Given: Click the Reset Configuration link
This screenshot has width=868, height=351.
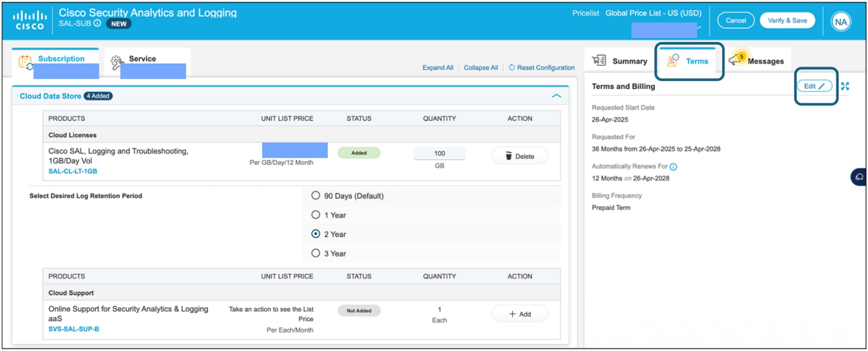Looking at the screenshot, I should [x=542, y=68].
